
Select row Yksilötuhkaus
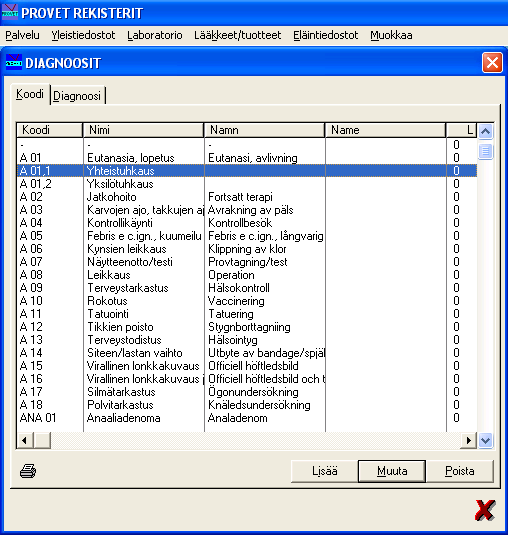[x=247, y=184]
